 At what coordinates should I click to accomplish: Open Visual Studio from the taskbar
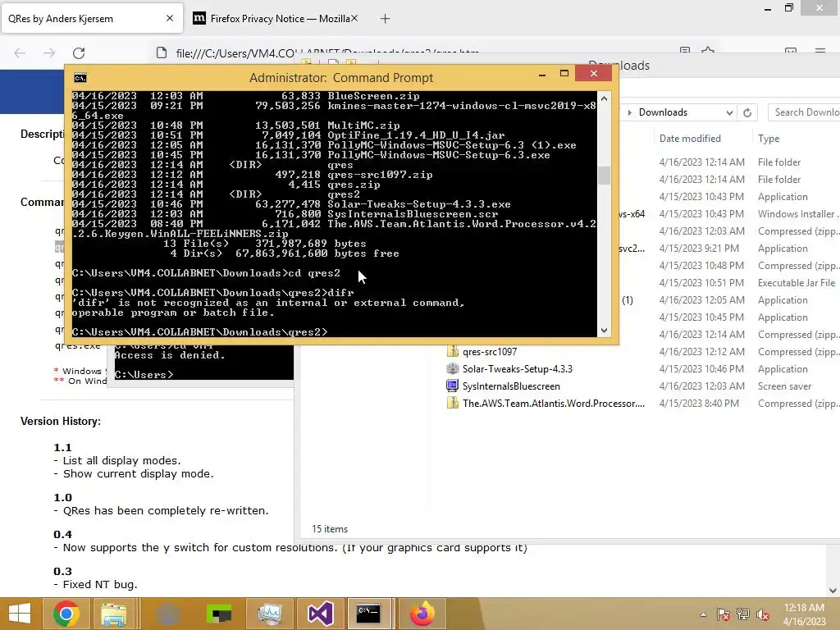click(x=320, y=614)
